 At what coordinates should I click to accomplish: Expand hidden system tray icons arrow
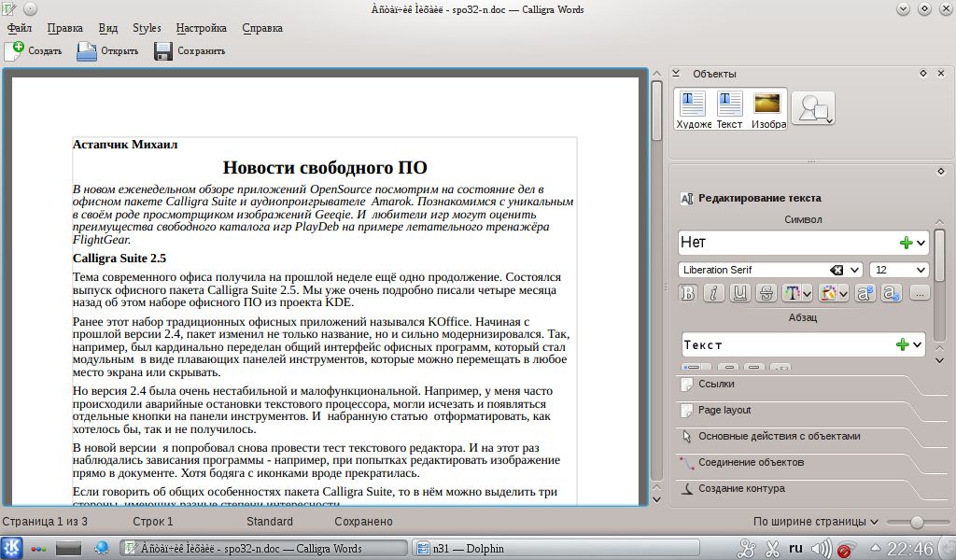(875, 548)
